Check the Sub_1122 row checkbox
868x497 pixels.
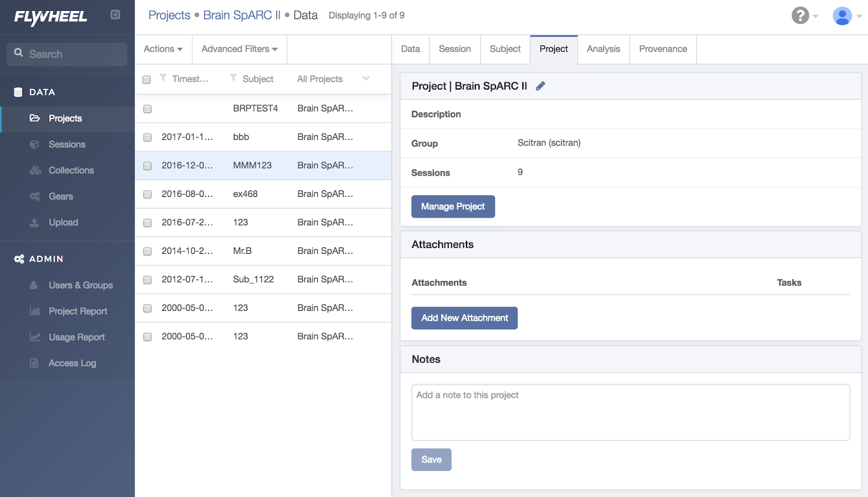point(147,280)
